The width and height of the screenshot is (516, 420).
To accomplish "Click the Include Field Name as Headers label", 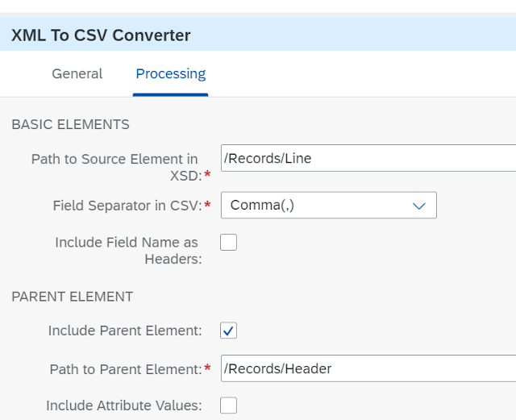I will pos(128,251).
